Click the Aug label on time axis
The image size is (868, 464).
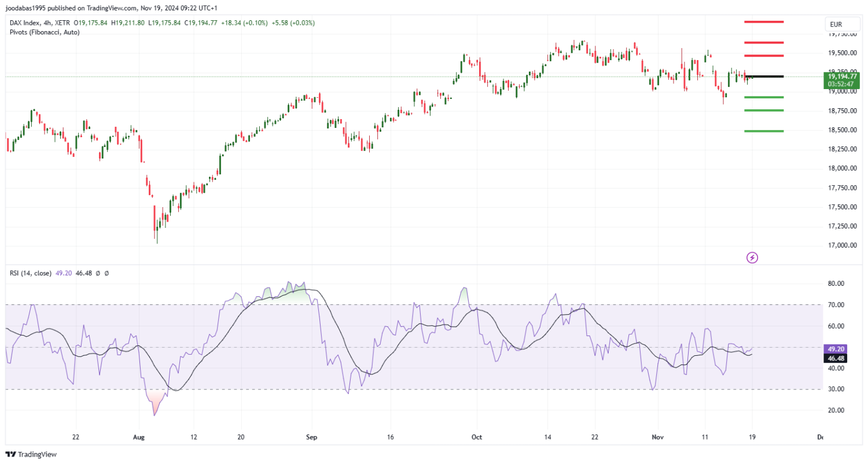coord(138,437)
